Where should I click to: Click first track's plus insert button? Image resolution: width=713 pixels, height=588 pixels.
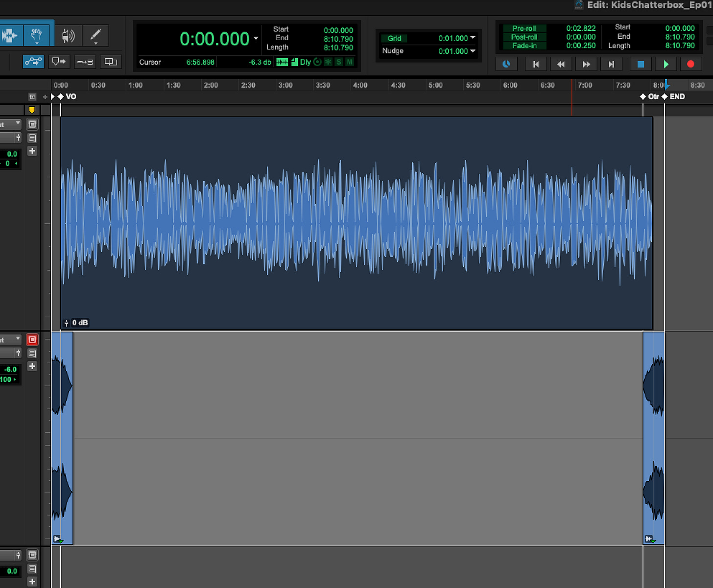(x=32, y=151)
